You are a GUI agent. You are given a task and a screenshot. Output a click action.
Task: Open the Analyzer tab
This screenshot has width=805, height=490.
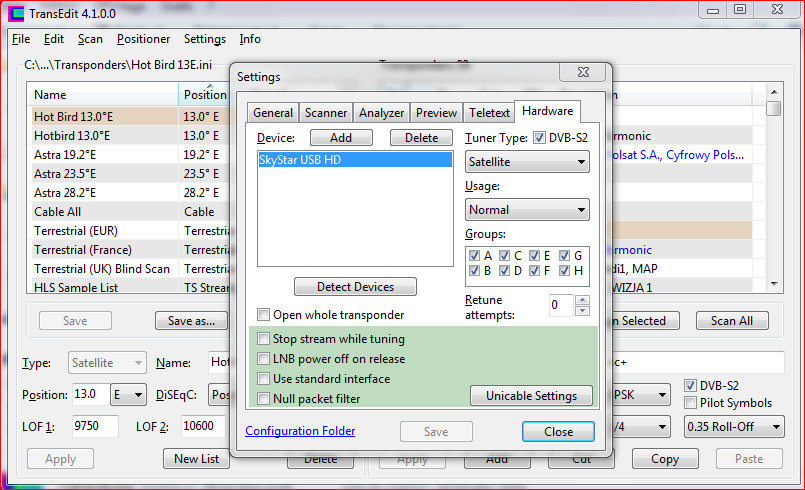click(381, 113)
